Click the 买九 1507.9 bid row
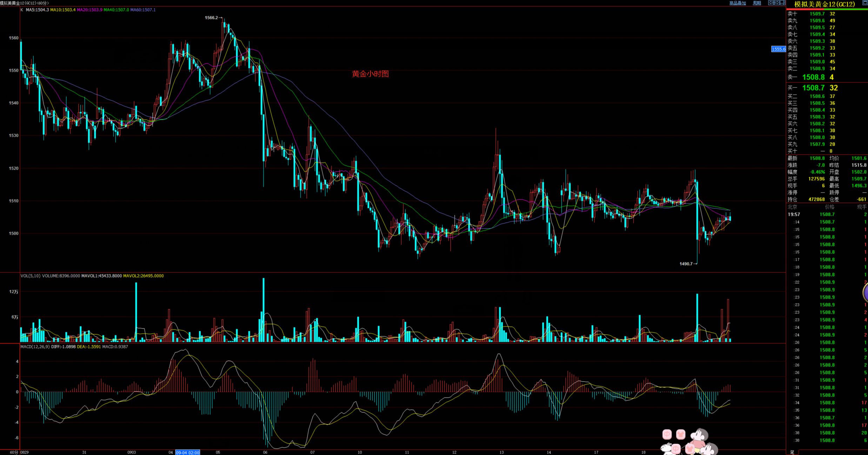 [x=827, y=144]
